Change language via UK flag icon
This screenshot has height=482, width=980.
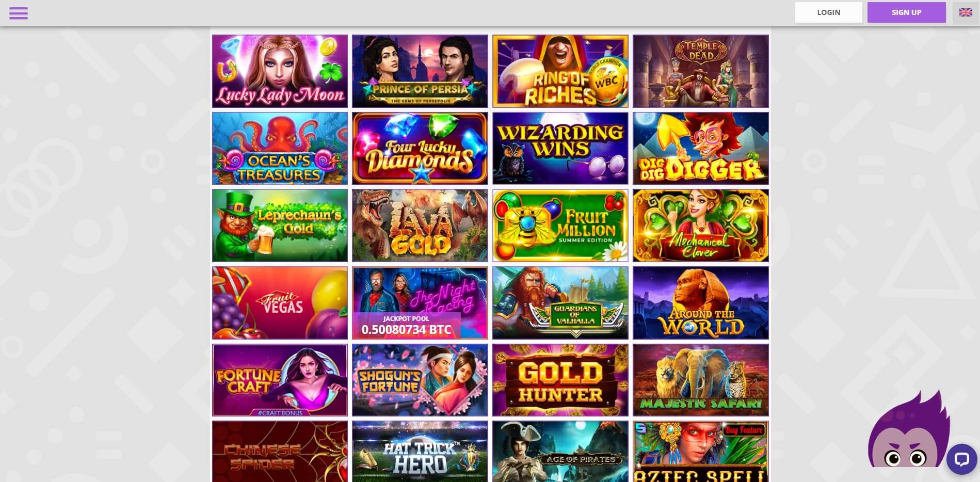click(x=966, y=12)
